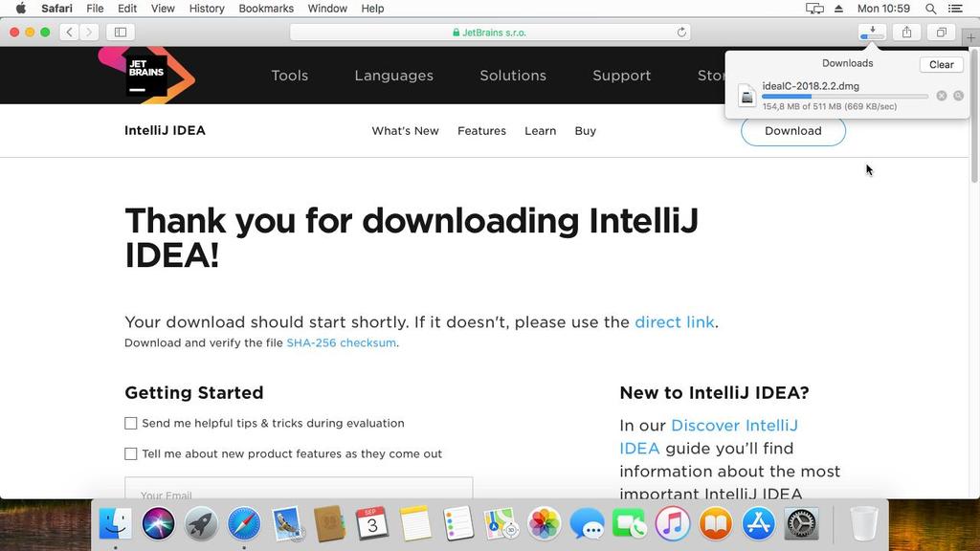Open Spotlight search in menu bar

(x=930, y=9)
